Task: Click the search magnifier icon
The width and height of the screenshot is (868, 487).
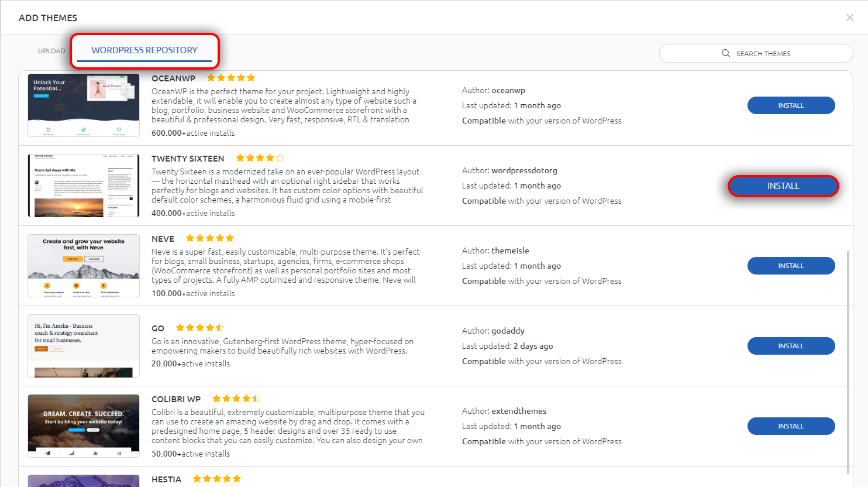Action: tap(726, 53)
